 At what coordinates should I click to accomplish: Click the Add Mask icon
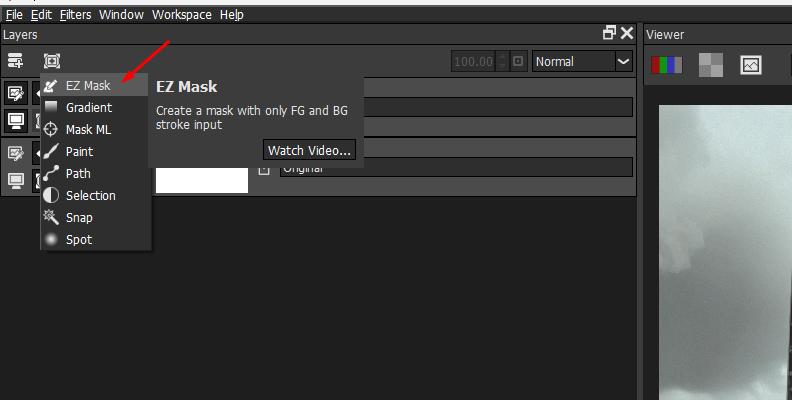coord(51,61)
